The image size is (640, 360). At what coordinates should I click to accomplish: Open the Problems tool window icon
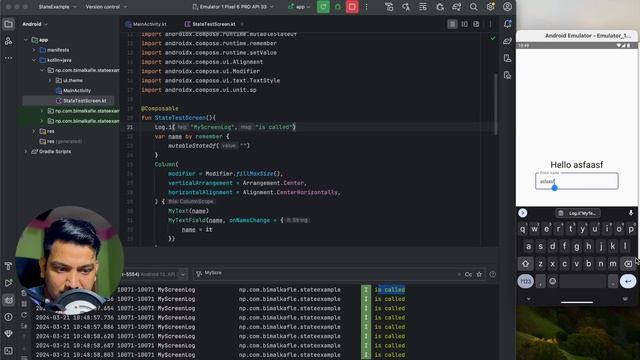click(8, 317)
